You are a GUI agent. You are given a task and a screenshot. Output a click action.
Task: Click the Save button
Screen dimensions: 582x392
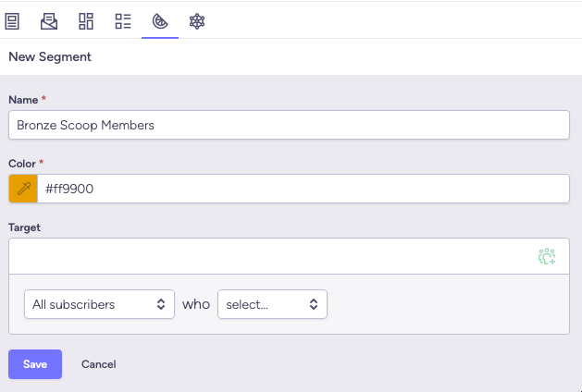click(35, 364)
